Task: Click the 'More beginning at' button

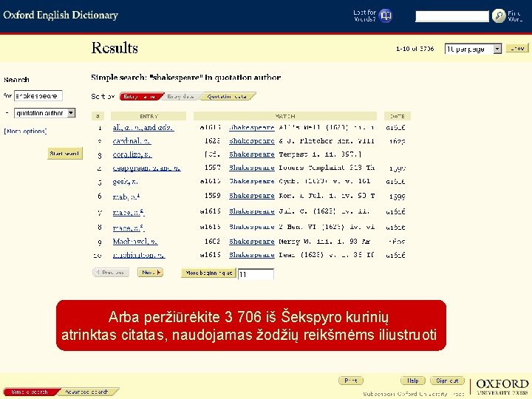Action: 208,273
